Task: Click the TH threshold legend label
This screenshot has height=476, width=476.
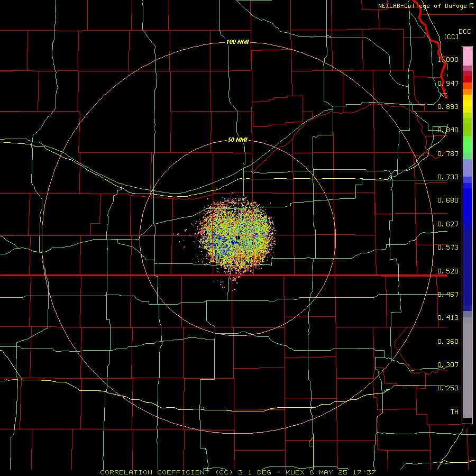Action: pyautogui.click(x=454, y=412)
